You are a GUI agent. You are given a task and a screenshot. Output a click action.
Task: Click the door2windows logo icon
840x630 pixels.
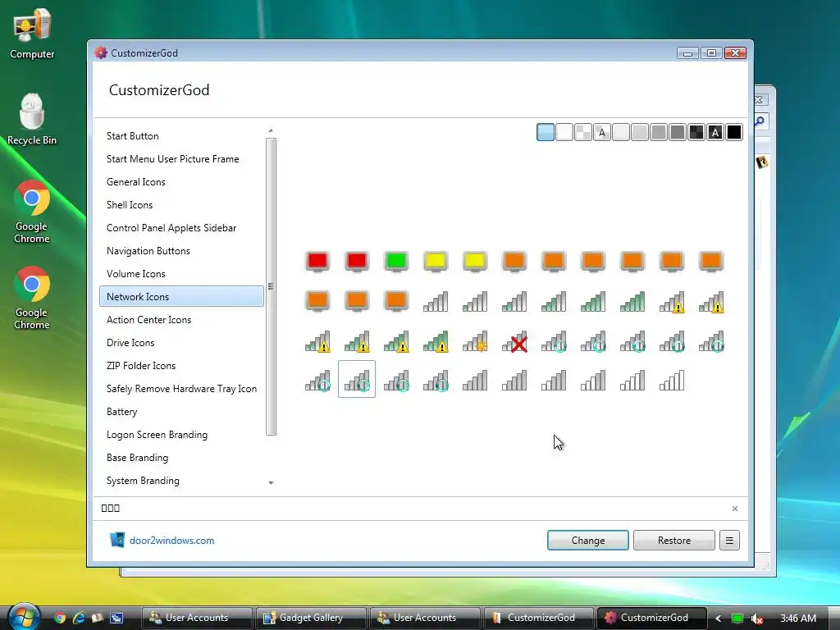coord(117,540)
